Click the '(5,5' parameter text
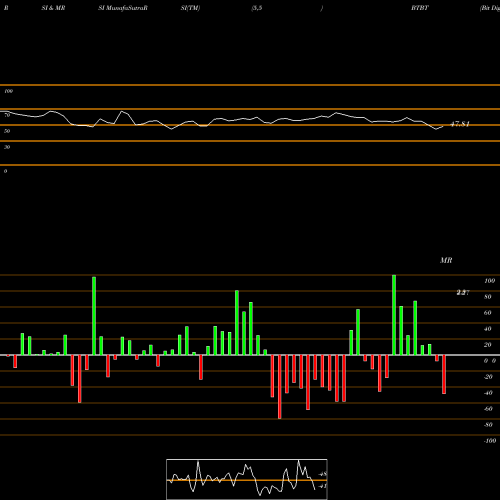 pos(257,8)
